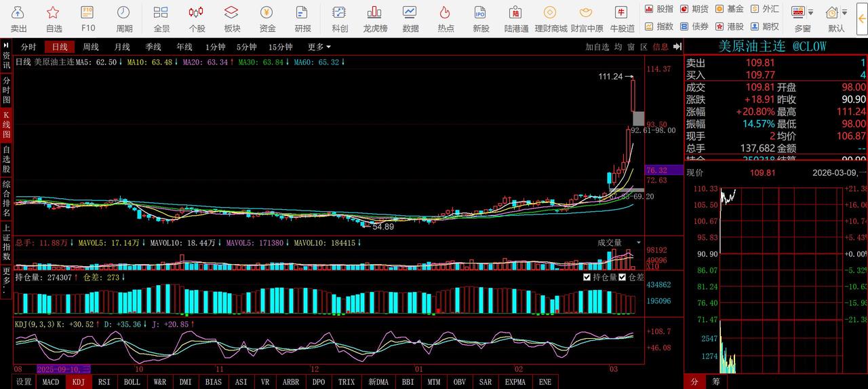868x389 pixels.
Task: Open the 自选 star icon
Action: tap(54, 18)
